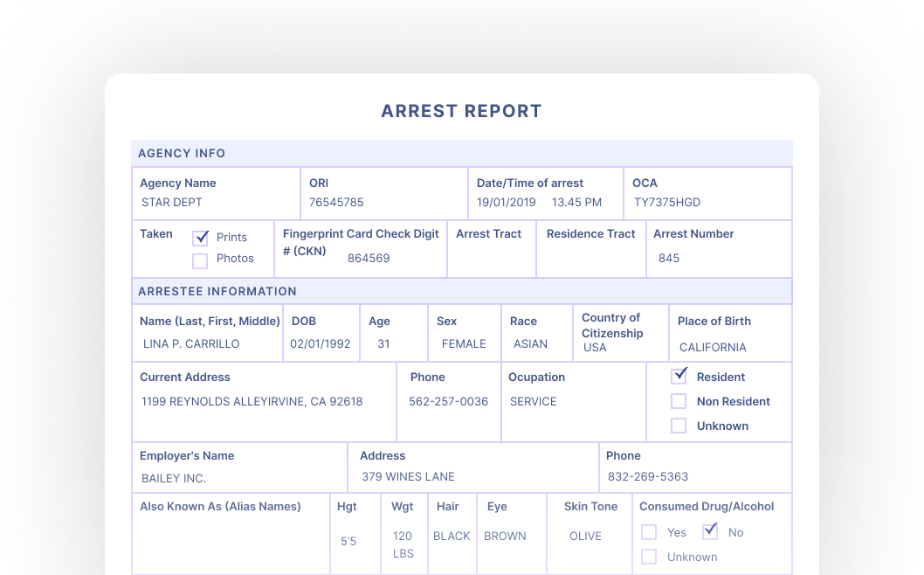Toggle the Resident checkbox
Viewport: 924px width, 575px height.
pyautogui.click(x=679, y=377)
